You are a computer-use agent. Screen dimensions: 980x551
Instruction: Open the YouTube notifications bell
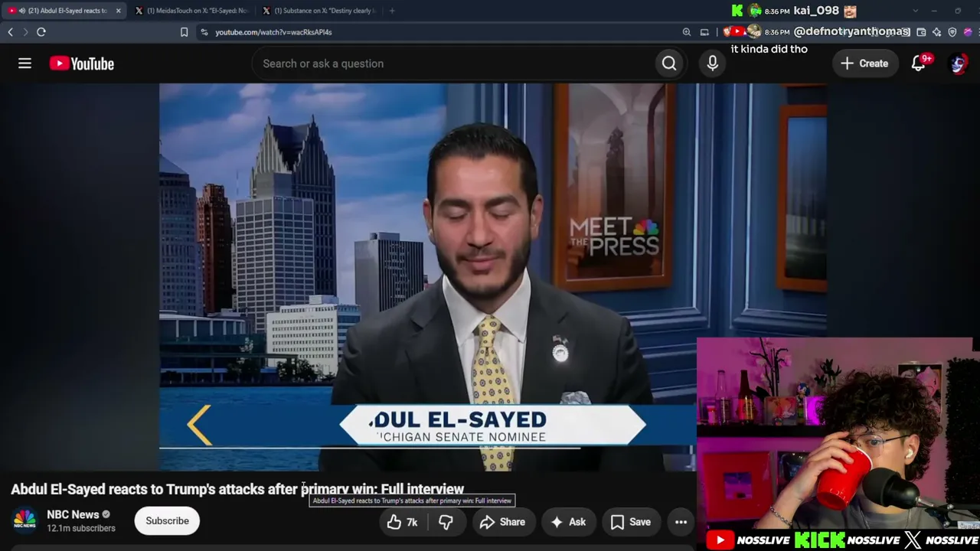click(919, 64)
